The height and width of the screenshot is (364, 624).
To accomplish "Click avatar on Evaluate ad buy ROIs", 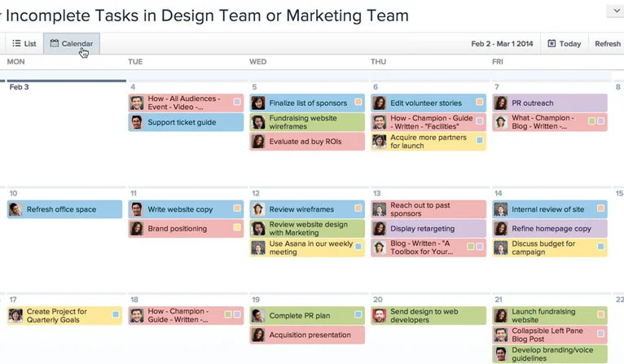I will tap(258, 141).
